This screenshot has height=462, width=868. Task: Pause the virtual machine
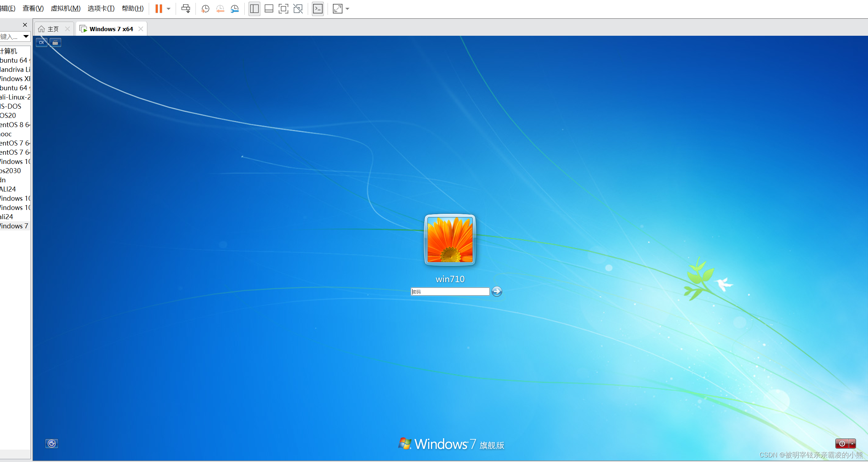click(158, 8)
